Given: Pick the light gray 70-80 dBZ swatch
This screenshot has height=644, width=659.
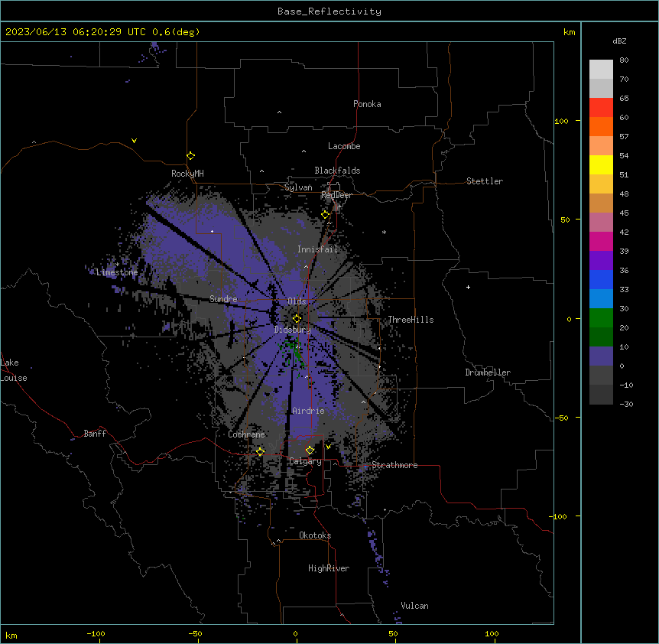Looking at the screenshot, I should (x=601, y=70).
